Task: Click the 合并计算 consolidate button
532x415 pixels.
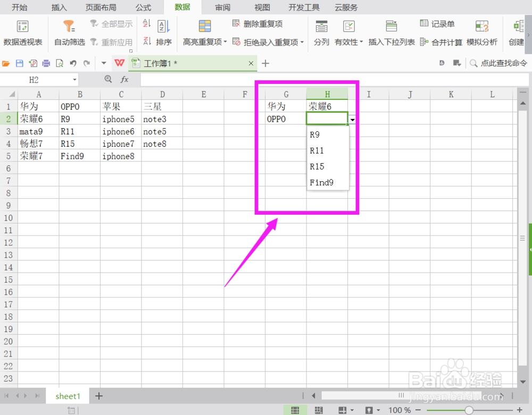Action: (x=441, y=42)
